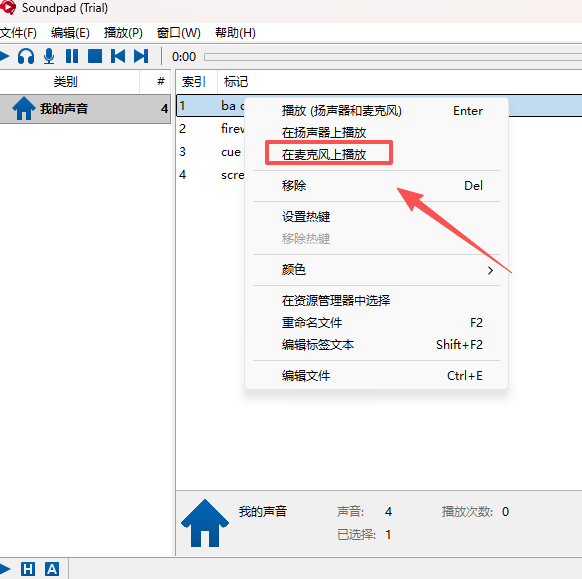582x579 pixels.
Task: Select sound row 3 named cue
Action: click(211, 152)
